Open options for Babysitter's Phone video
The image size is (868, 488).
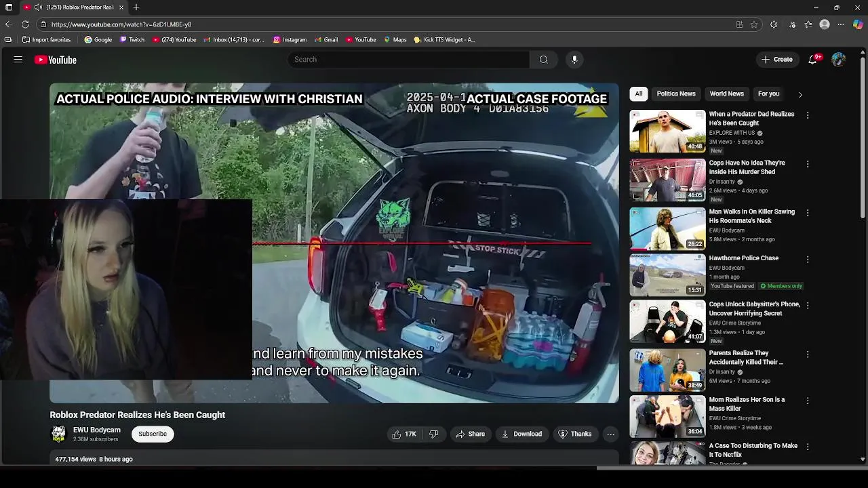point(808,306)
